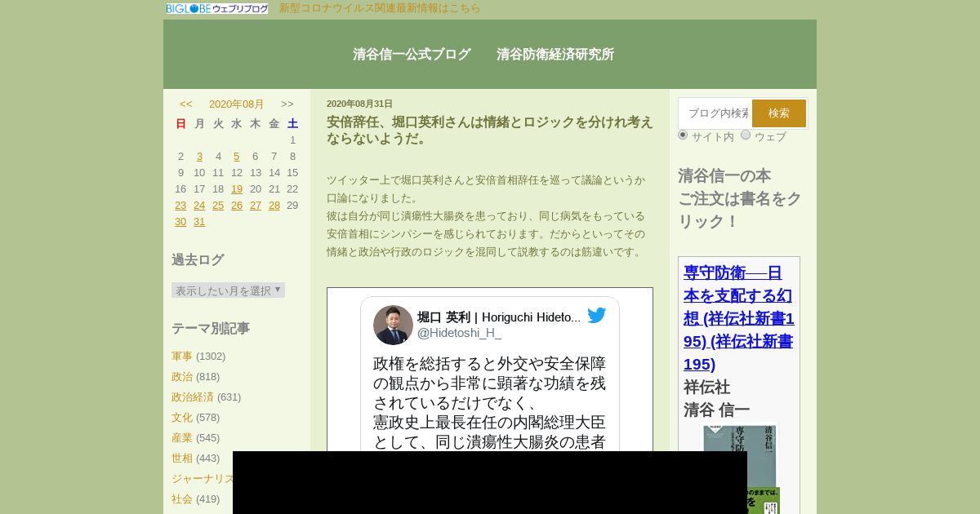
Task: Select the ウェブ radio button
Action: point(746,135)
